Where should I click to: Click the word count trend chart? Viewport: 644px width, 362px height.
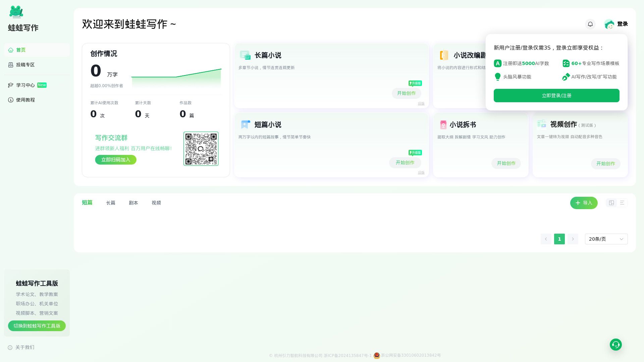(177, 77)
